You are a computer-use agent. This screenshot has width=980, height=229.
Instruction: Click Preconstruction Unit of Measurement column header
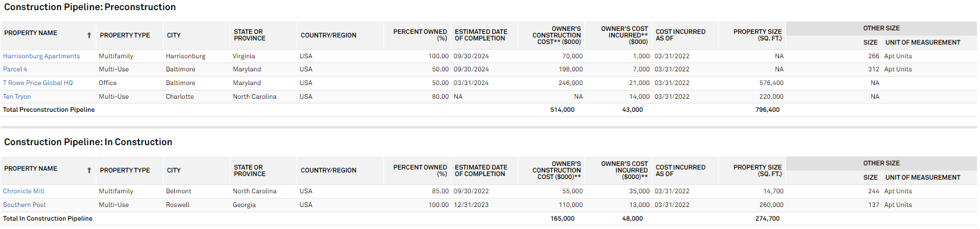click(923, 42)
